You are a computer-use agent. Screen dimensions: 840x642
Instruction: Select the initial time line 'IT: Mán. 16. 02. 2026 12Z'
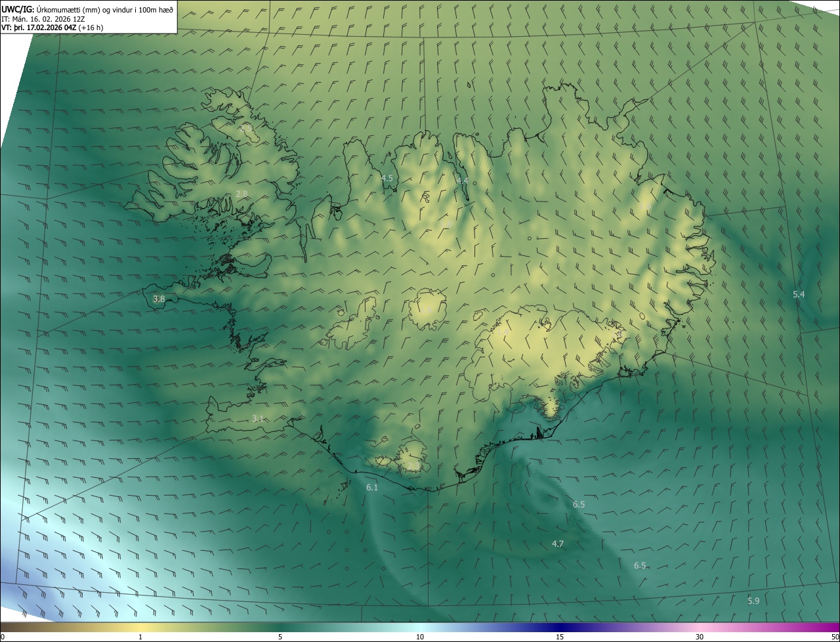tap(43, 18)
